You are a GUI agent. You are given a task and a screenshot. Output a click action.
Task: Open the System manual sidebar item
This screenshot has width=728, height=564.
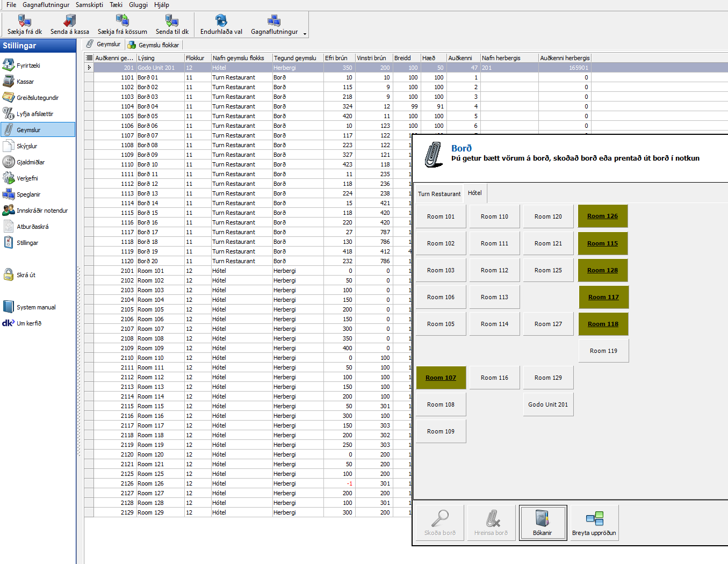[36, 307]
